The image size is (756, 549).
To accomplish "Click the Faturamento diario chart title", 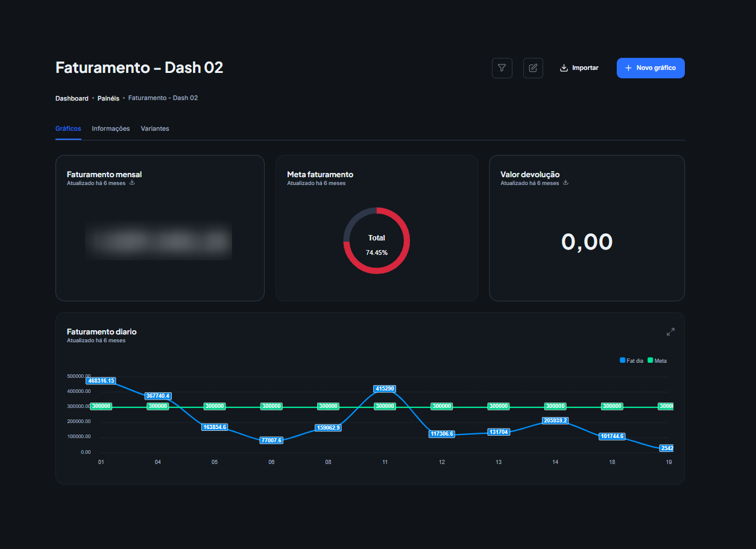I will (102, 331).
